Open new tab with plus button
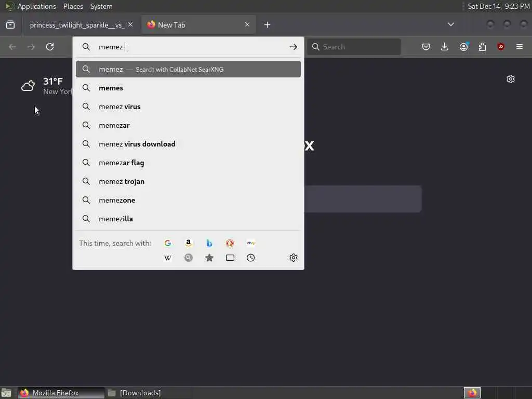Image resolution: width=532 pixels, height=399 pixels. coord(267,25)
